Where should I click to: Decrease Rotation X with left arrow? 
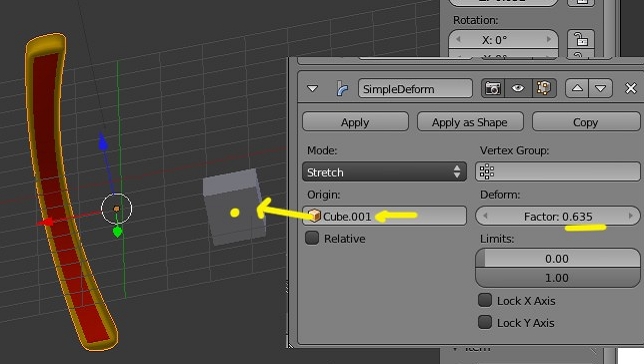(458, 39)
